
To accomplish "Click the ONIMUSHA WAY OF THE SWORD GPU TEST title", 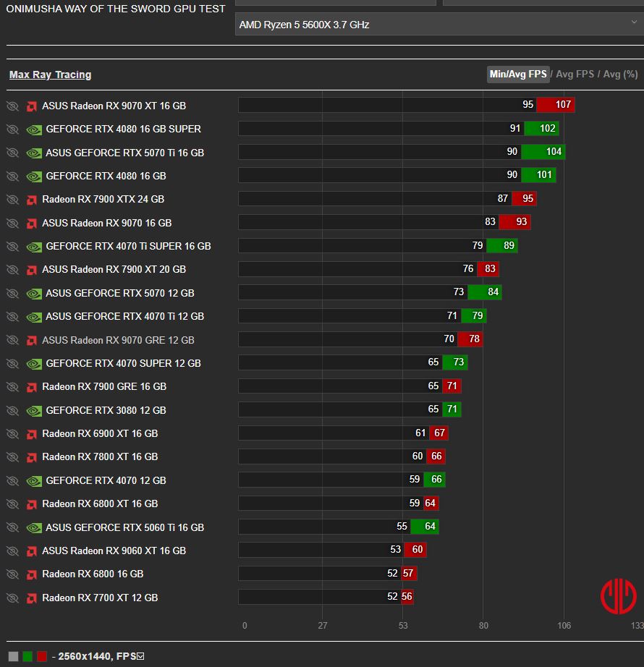I will [116, 9].
